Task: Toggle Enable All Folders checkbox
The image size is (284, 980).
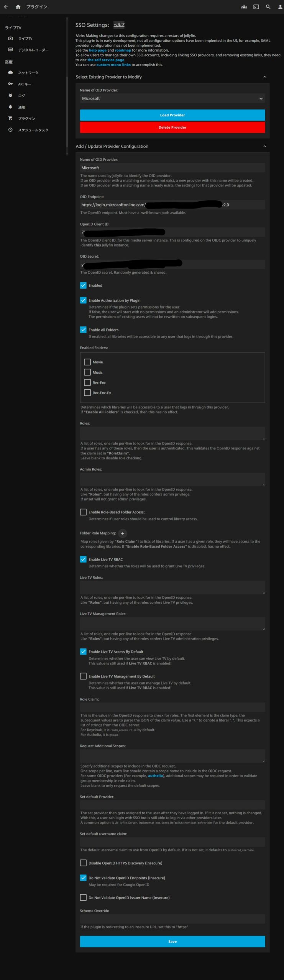Action: coord(83,330)
